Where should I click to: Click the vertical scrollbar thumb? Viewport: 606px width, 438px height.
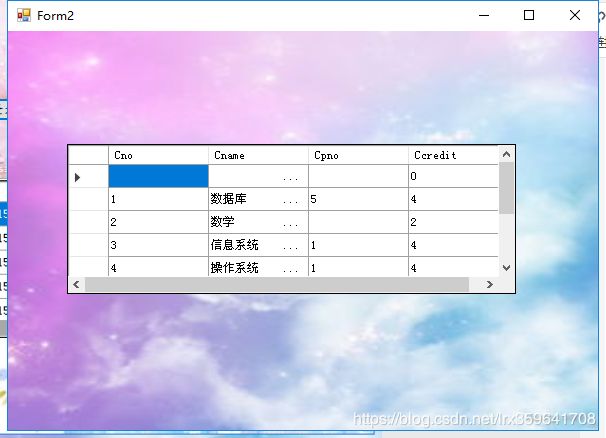[506, 188]
